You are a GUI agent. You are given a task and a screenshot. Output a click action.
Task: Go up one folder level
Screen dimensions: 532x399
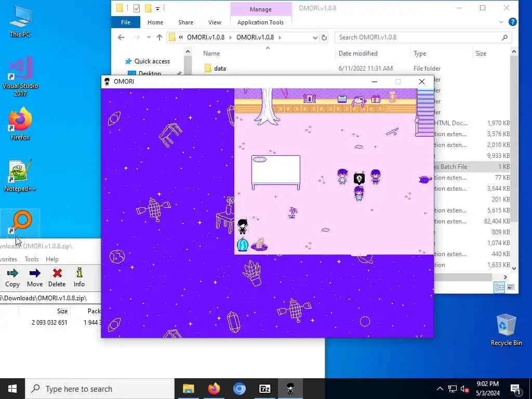pos(159,37)
